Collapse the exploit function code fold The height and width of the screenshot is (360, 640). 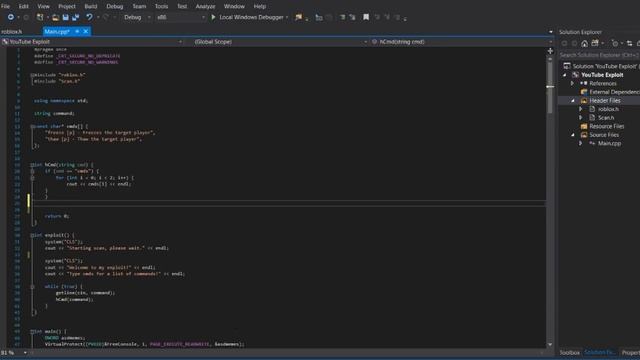click(x=32, y=235)
